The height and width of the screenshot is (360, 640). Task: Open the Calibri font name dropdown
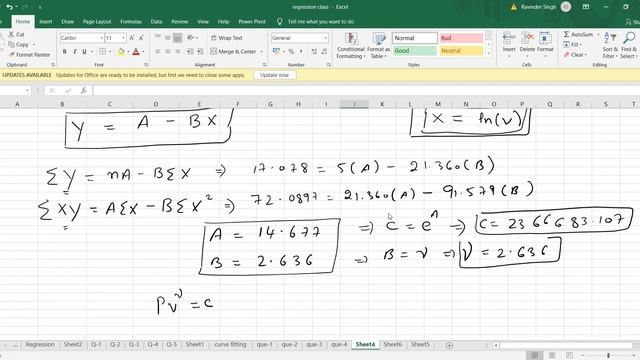[101, 38]
